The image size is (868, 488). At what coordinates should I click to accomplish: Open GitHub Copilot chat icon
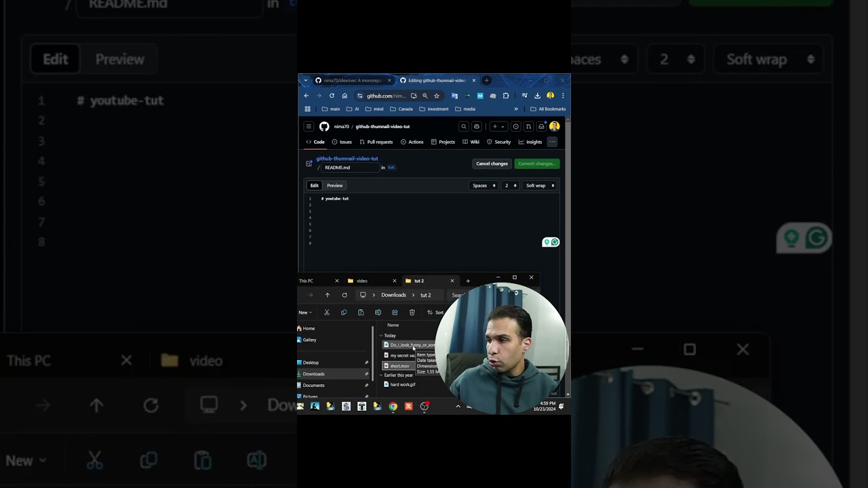click(477, 126)
